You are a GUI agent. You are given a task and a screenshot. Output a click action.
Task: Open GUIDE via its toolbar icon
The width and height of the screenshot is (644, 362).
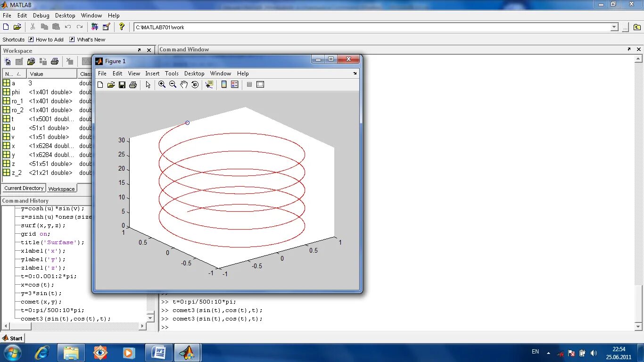coord(106,27)
